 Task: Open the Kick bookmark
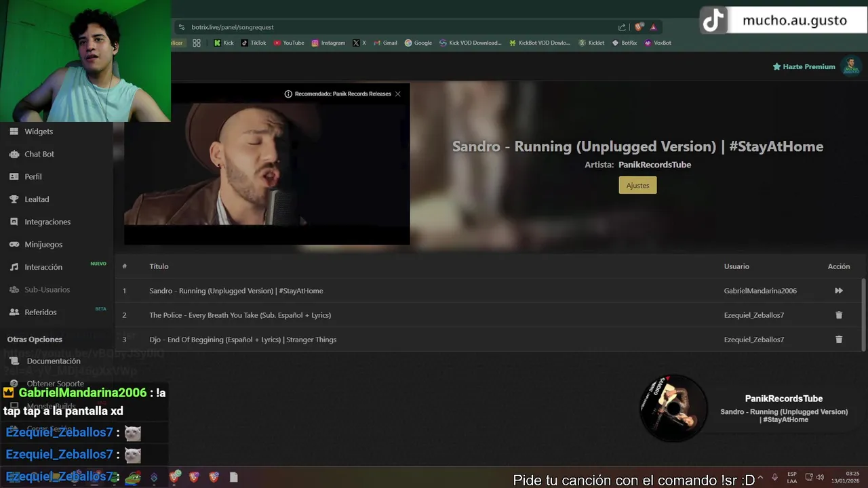(224, 43)
